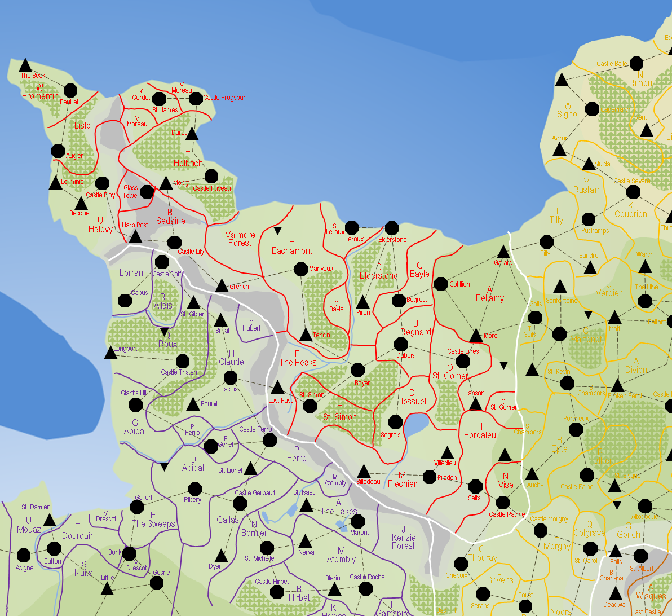The width and height of the screenshot is (672, 616).
Task: Select the Castle Frogspur triangle marker
Action: click(194, 99)
